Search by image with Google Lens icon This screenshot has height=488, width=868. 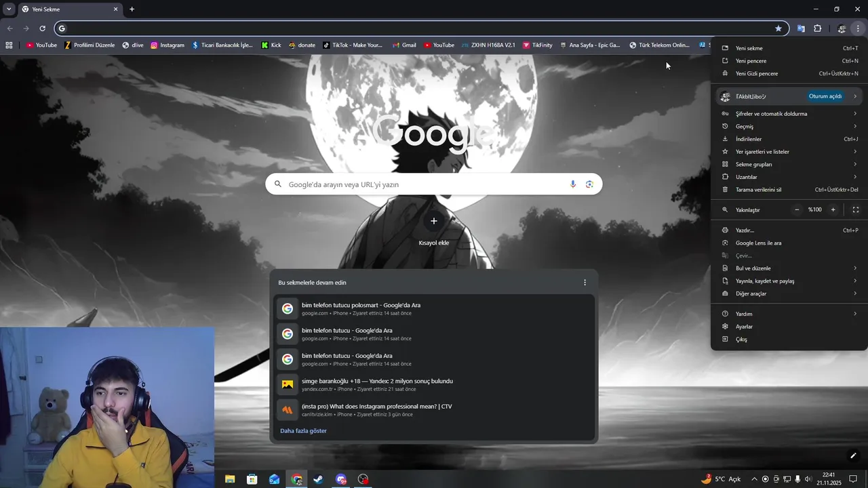tap(589, 184)
